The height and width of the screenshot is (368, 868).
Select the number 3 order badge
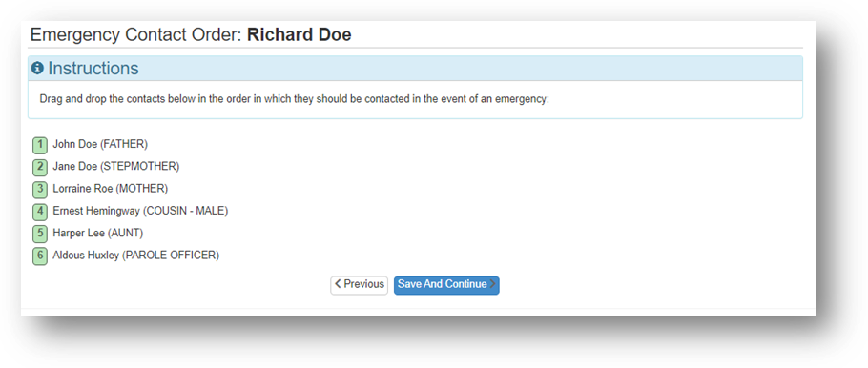point(40,190)
